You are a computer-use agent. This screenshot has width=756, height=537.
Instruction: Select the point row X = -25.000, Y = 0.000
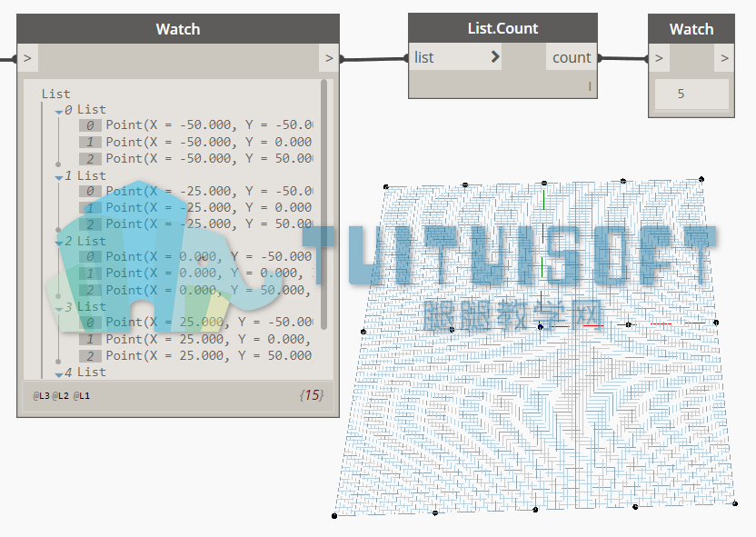(196, 208)
